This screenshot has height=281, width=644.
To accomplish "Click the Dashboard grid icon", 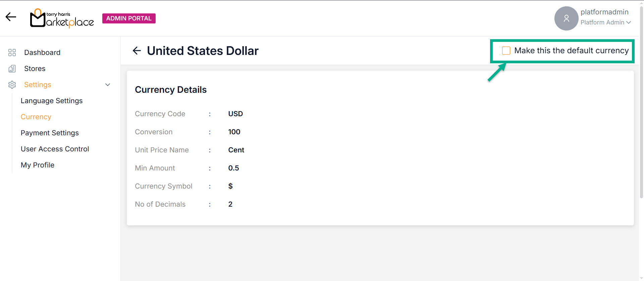I will [12, 53].
